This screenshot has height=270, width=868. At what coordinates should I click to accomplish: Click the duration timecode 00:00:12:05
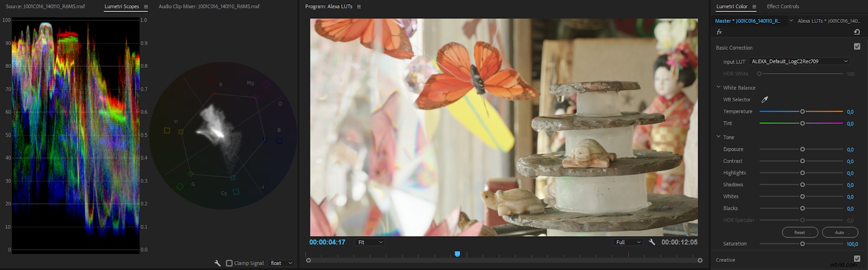click(x=679, y=242)
